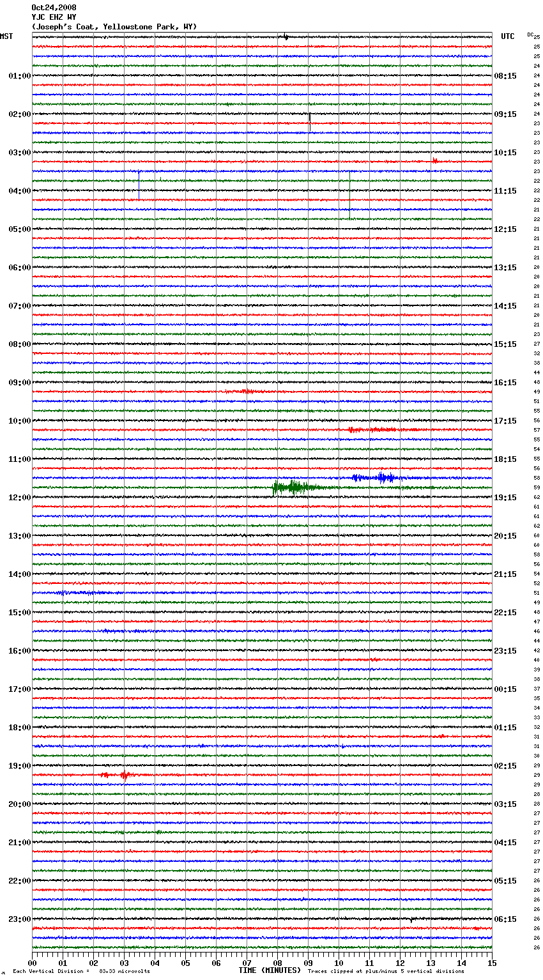Screen dimensions: 543x980
Task: Click the MST timezone label
Action: 6,36
